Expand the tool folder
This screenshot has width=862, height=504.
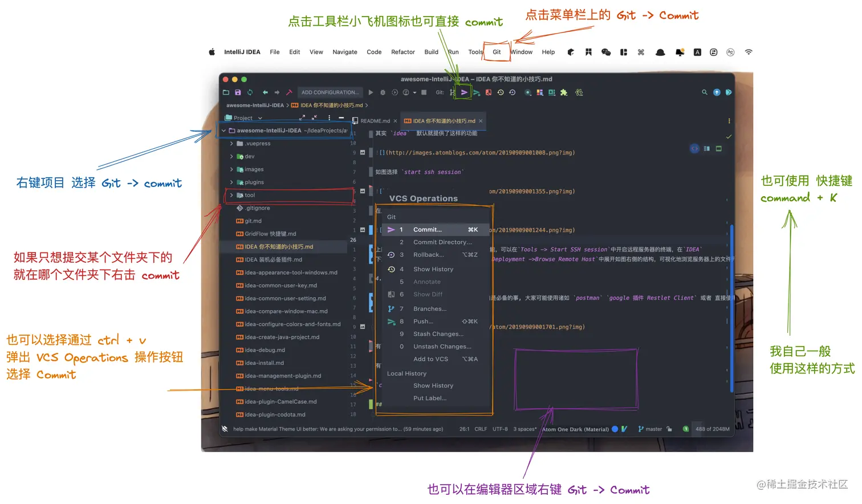click(231, 195)
